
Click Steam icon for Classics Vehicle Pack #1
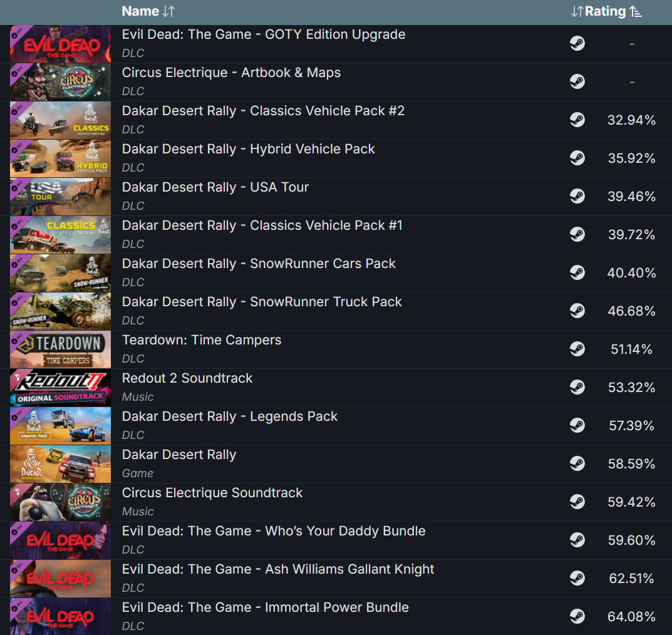577,234
